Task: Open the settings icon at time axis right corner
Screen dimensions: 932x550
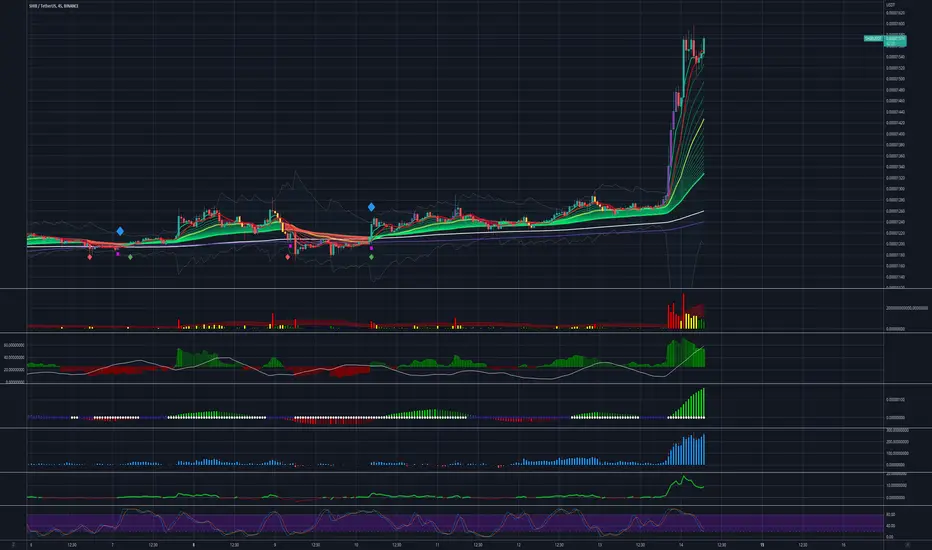Action: click(x=907, y=545)
